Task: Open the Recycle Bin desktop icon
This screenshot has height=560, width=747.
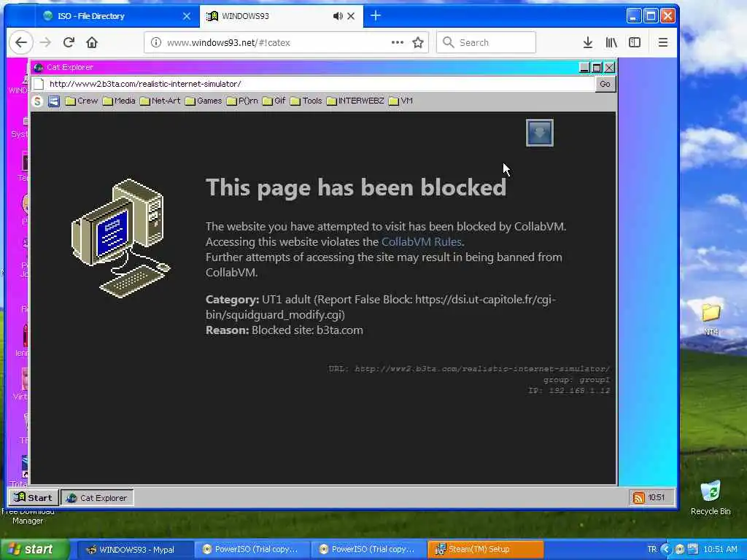Action: coord(711,497)
